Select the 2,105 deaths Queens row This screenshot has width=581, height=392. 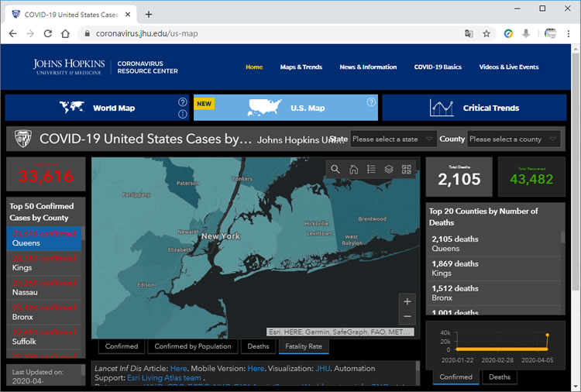click(495, 243)
